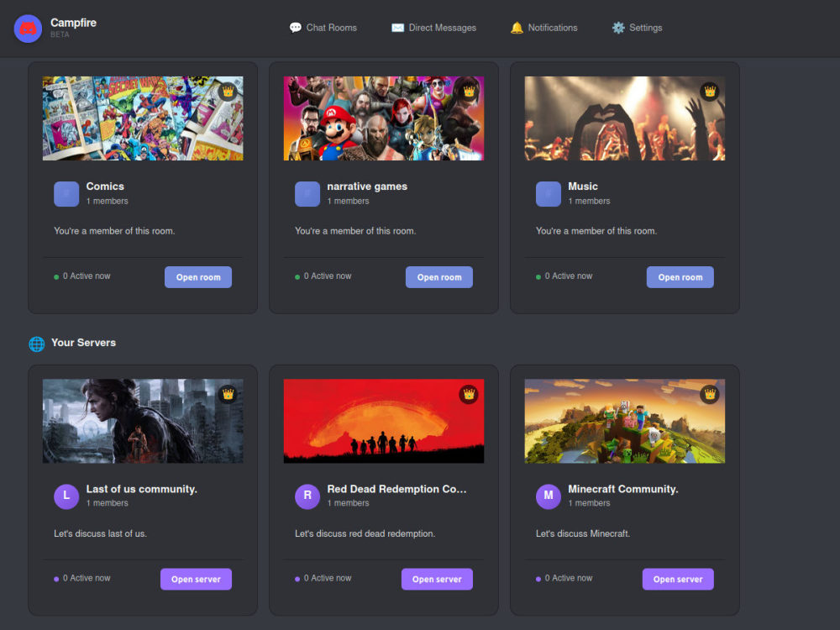Click the narrative games banner image
This screenshot has width=840, height=630.
[x=384, y=118]
